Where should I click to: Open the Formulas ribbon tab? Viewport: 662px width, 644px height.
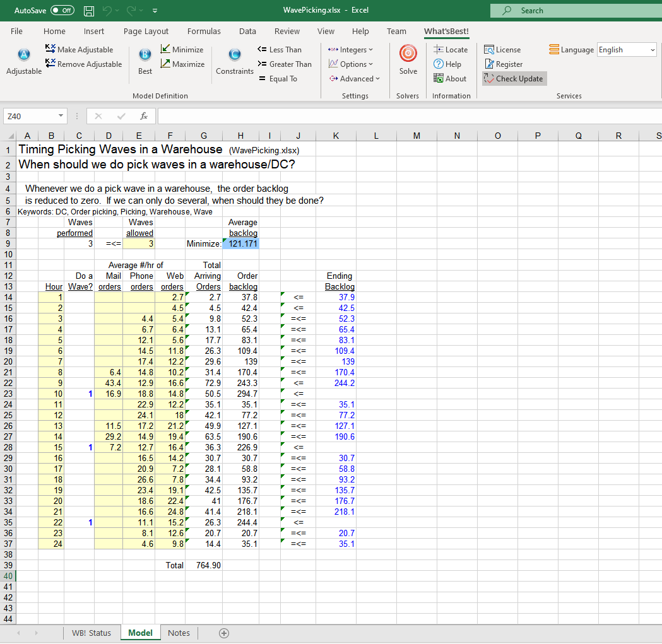204,31
